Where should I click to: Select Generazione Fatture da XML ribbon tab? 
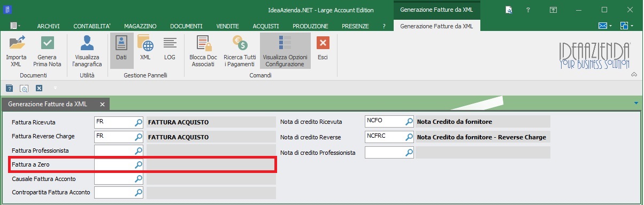[x=436, y=26]
